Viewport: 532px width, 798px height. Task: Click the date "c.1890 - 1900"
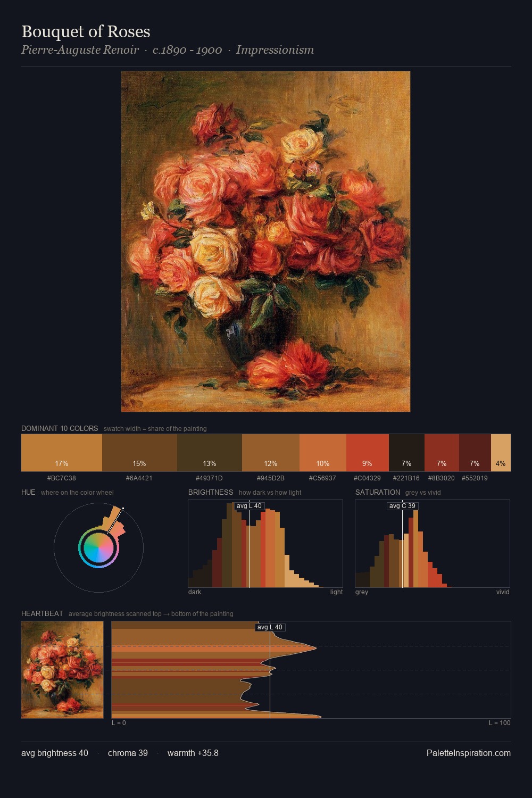pos(187,50)
